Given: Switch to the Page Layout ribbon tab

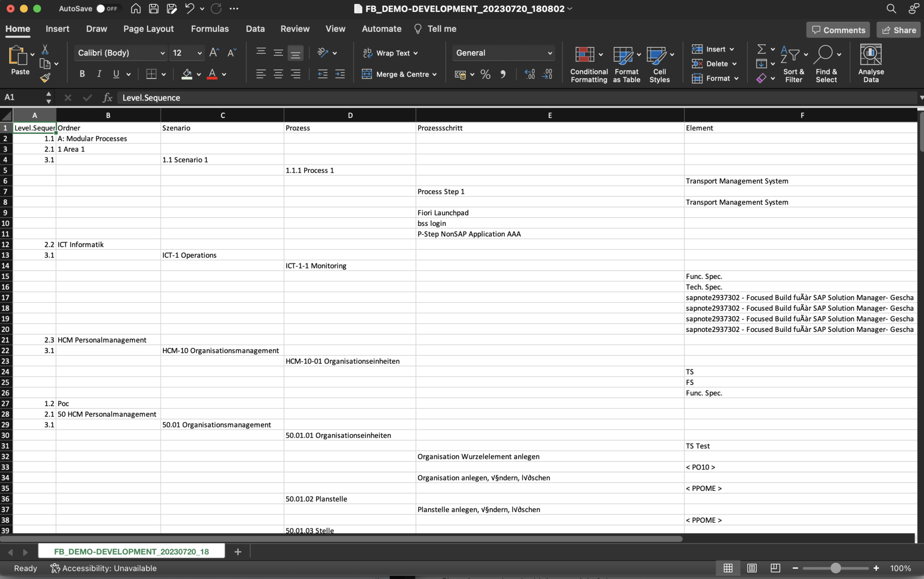Looking at the screenshot, I should point(148,29).
